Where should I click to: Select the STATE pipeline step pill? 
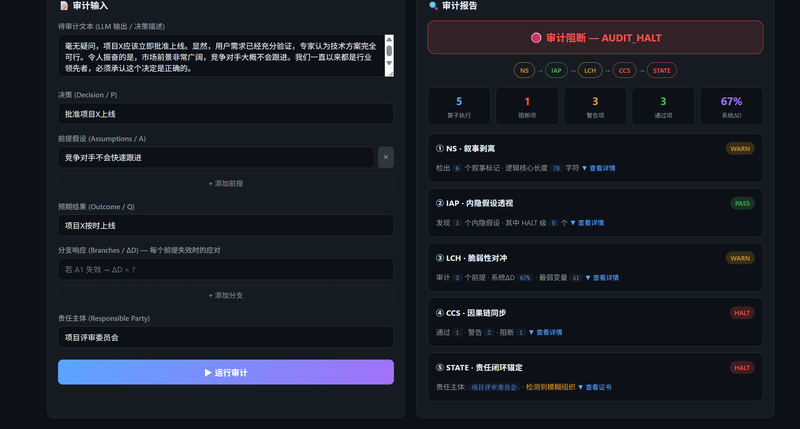pos(662,70)
